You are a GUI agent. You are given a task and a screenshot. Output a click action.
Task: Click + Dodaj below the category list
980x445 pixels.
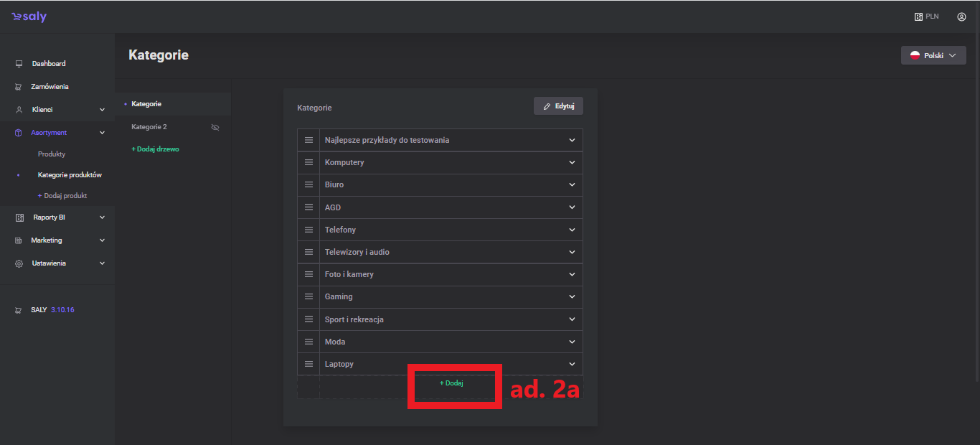click(451, 383)
